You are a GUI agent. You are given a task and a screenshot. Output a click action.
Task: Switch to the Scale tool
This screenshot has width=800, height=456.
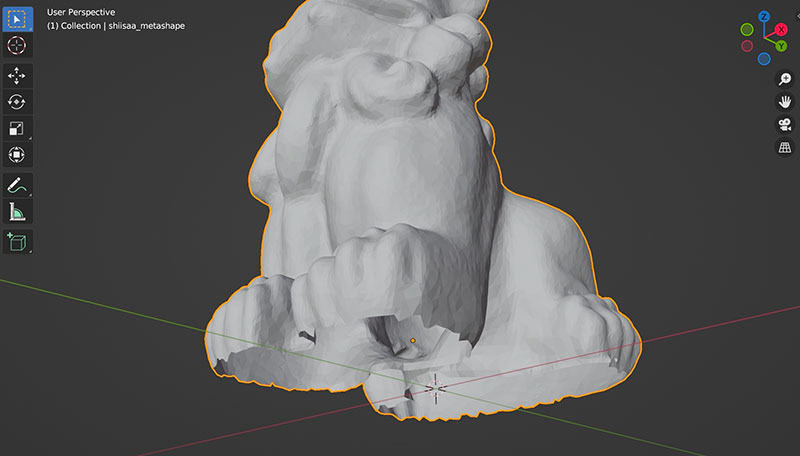coord(17,129)
